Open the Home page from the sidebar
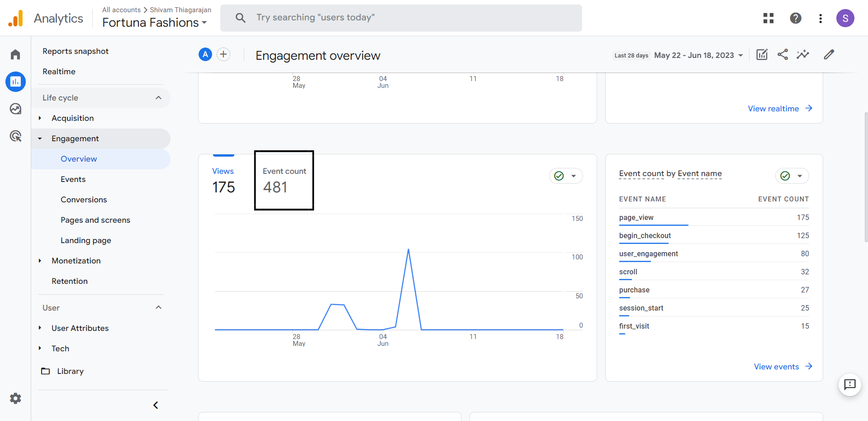Viewport: 868px width, 421px height. click(x=15, y=54)
